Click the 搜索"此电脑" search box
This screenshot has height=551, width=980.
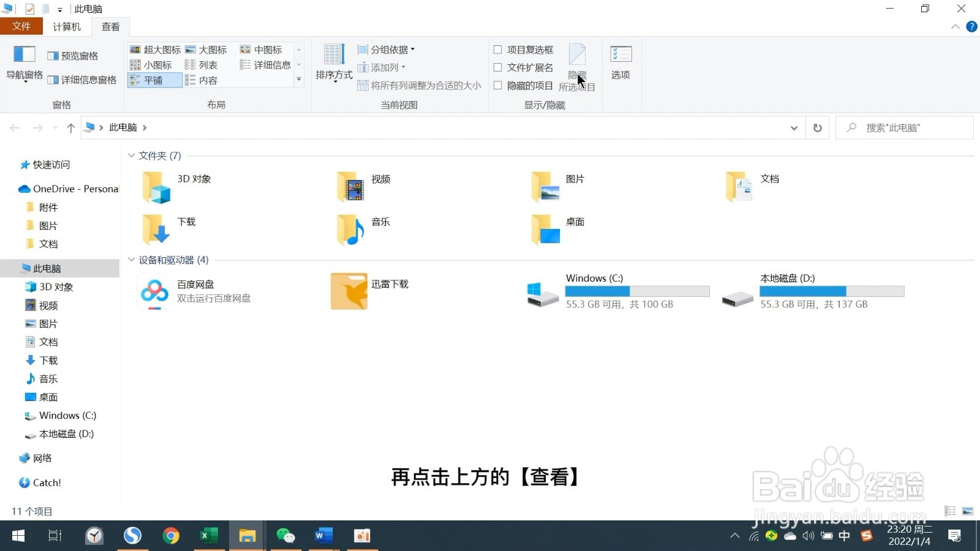(x=904, y=128)
